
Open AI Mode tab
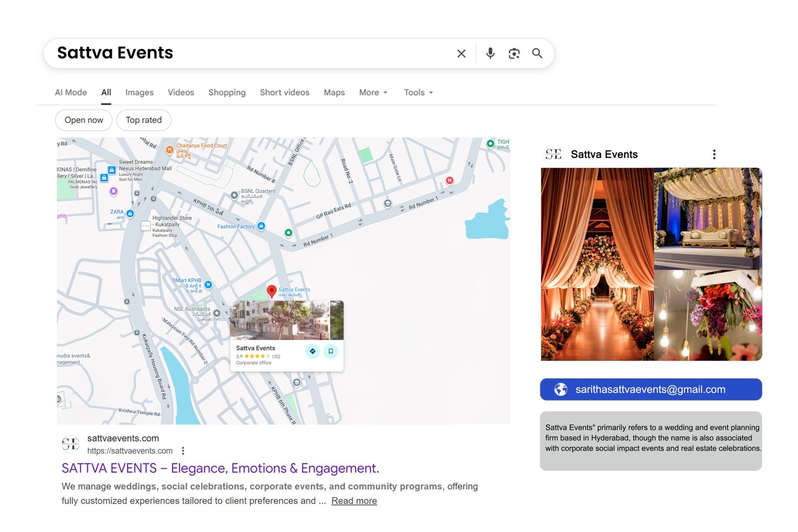coord(71,93)
